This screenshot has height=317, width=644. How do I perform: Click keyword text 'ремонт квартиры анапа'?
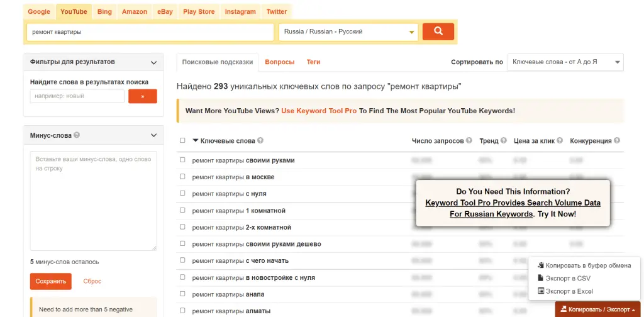click(228, 294)
